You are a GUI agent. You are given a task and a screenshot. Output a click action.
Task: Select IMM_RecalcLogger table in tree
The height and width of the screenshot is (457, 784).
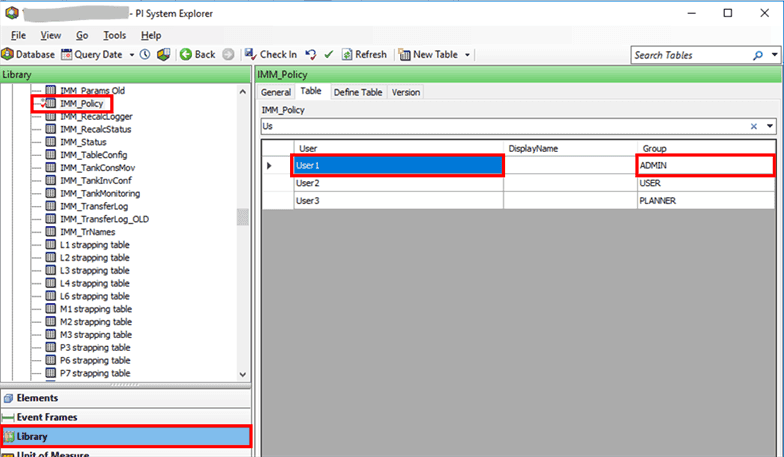coord(96,116)
